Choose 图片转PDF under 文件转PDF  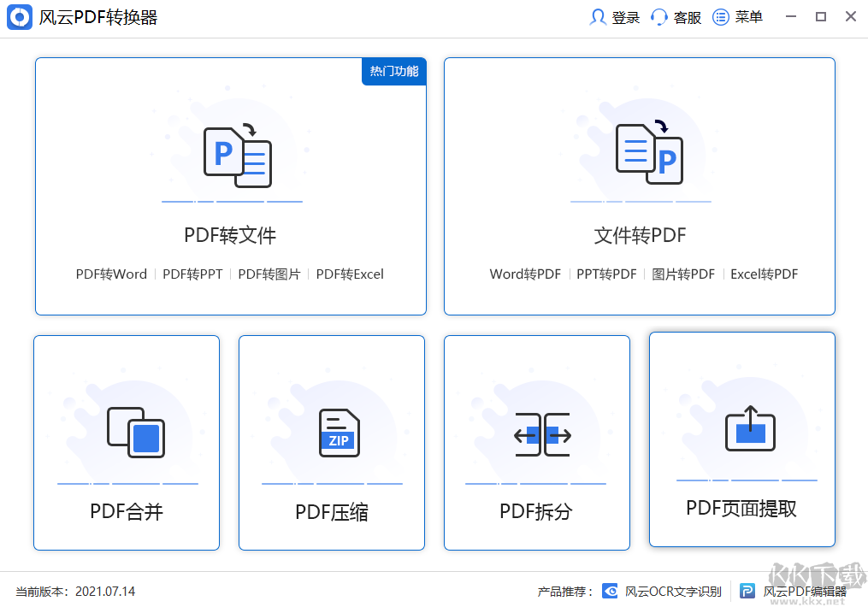coord(683,274)
